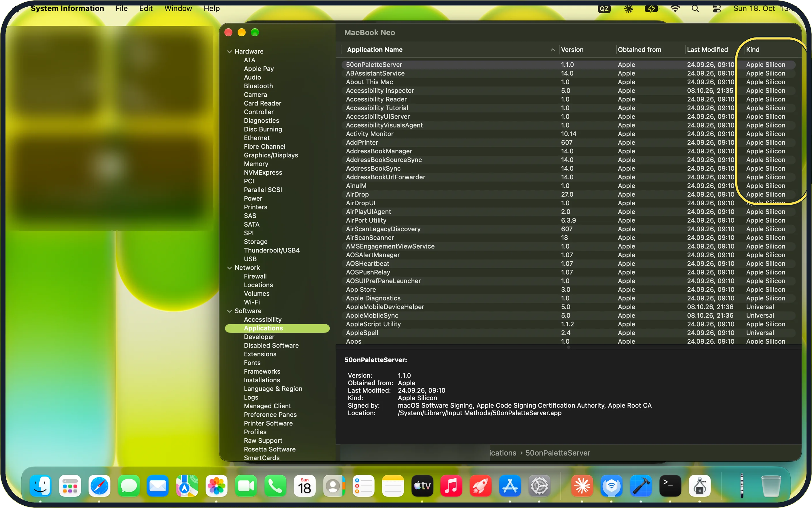Open the Window menu
Viewport: 812px width, 508px height.
(x=178, y=8)
